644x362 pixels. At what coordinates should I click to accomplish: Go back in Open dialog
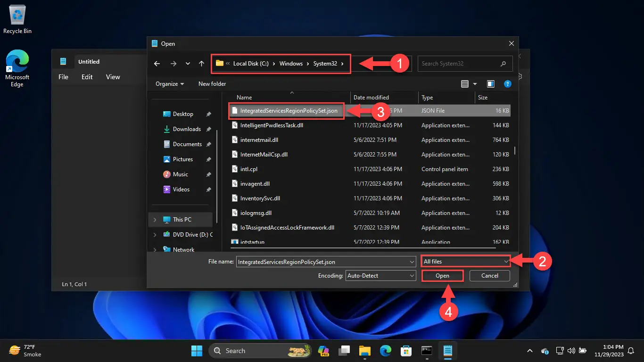(x=157, y=64)
